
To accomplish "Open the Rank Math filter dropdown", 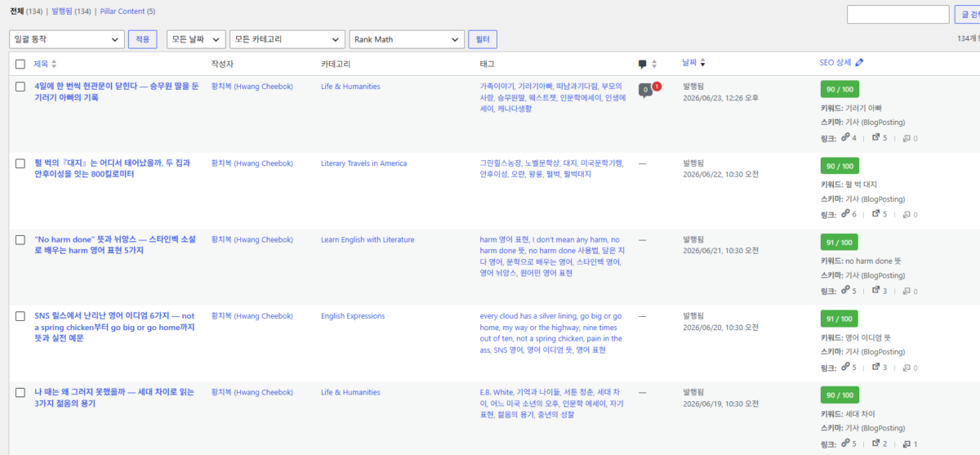I will click(407, 39).
